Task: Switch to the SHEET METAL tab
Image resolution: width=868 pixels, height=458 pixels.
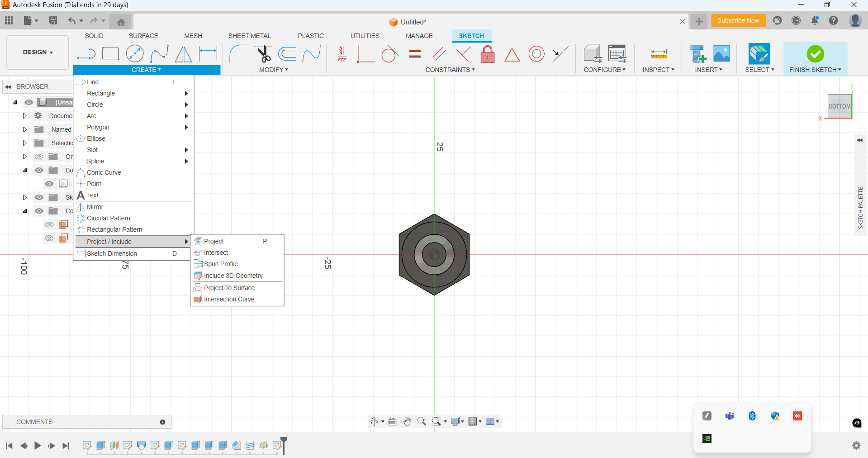Action: tap(249, 36)
